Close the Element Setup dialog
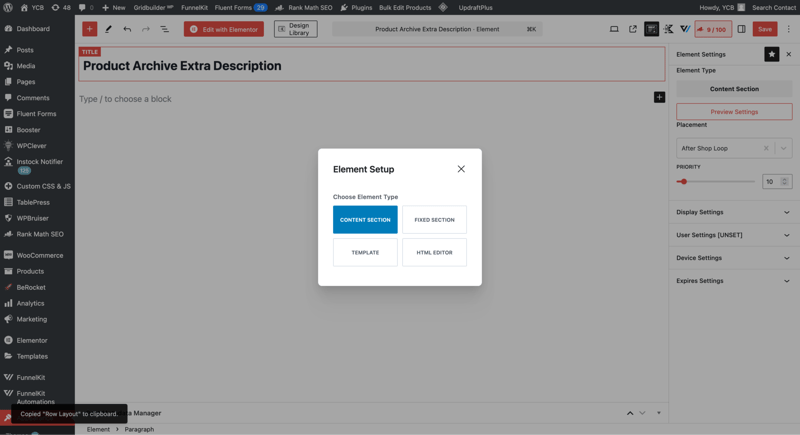Viewport: 800px width, 435px height. pyautogui.click(x=461, y=169)
